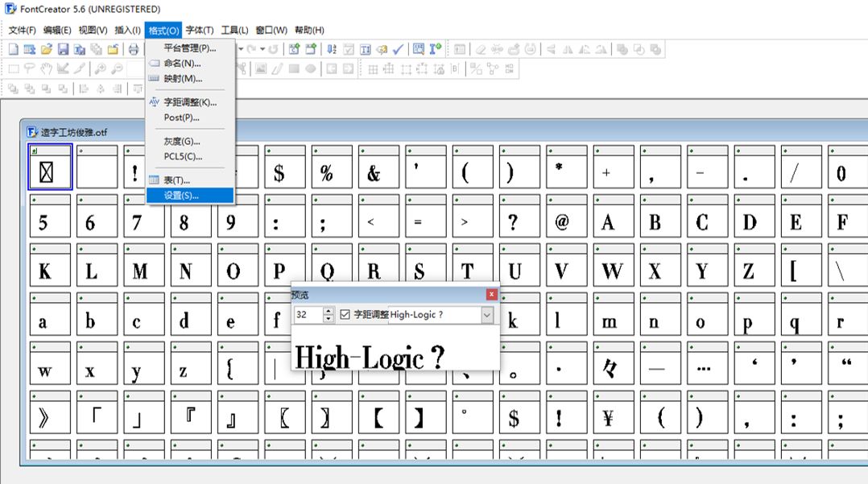Click the insert character icon with green plus
Screen dimensions: 868x484
tap(294, 49)
